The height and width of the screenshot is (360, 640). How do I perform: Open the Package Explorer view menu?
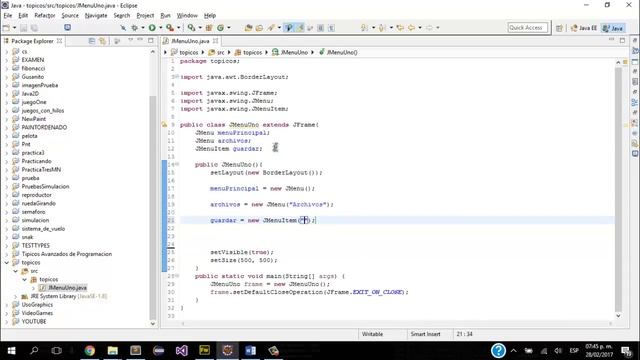[x=131, y=40]
